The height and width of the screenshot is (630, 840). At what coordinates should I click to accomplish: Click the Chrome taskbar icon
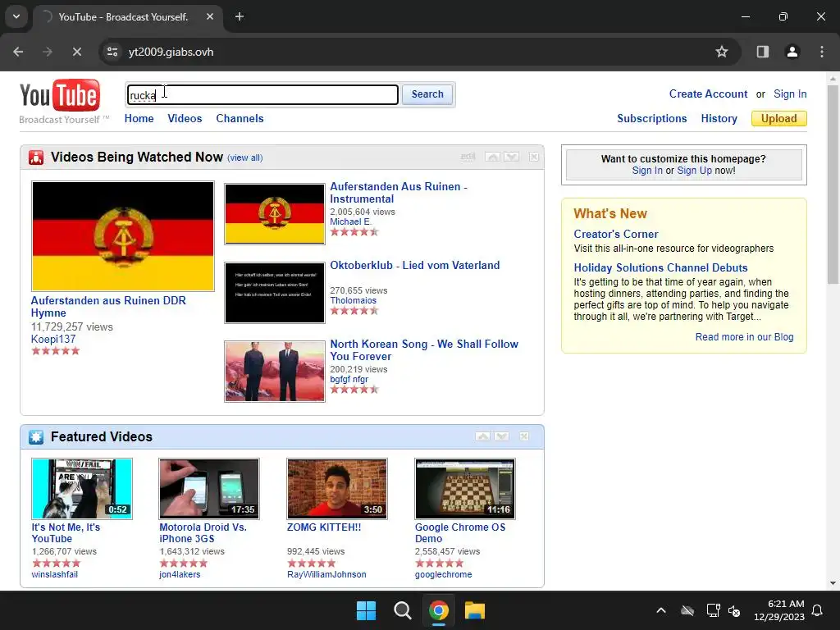coord(439,610)
